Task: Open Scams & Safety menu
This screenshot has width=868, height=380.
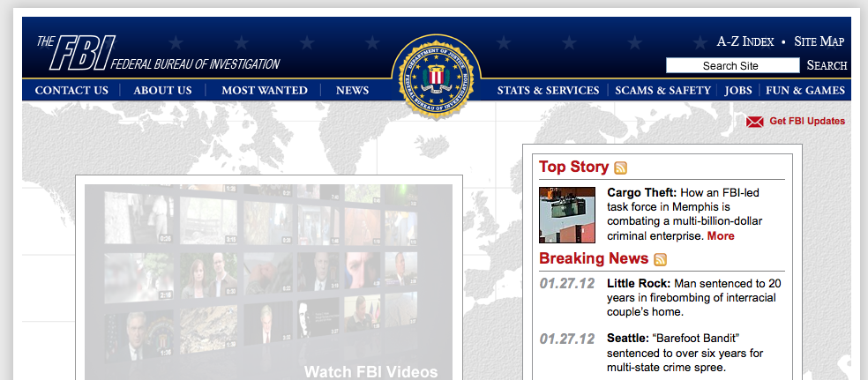Action: [662, 90]
